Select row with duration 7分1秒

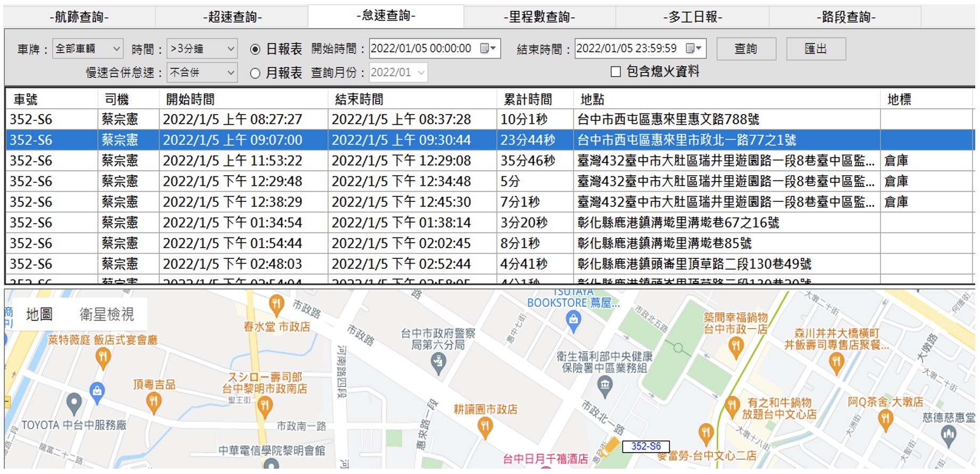489,202
